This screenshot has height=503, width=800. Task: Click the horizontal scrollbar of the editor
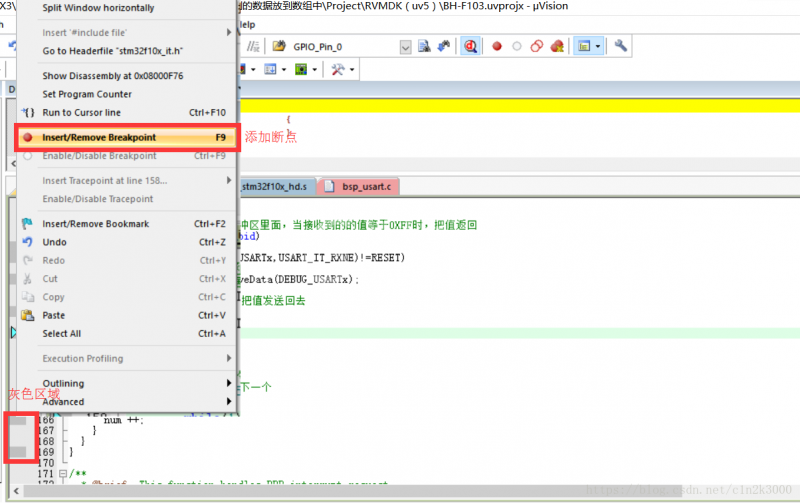tap(352, 491)
